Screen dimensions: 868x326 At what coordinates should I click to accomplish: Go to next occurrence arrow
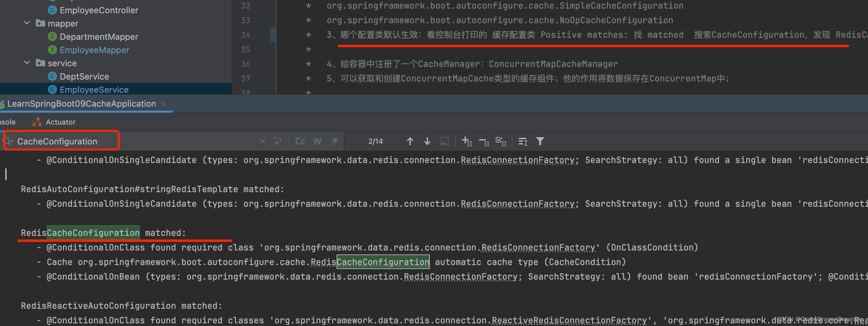click(x=427, y=141)
